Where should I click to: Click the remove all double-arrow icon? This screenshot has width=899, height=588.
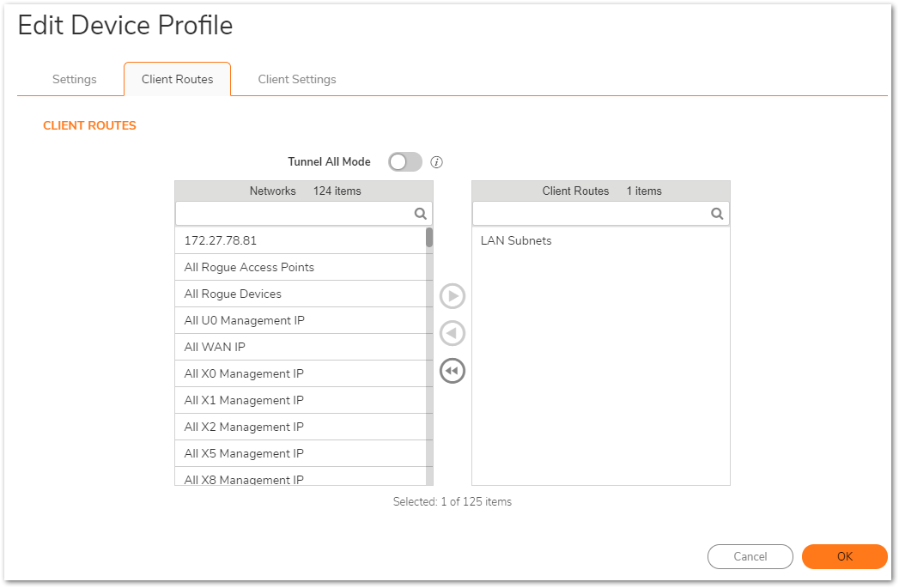click(452, 371)
